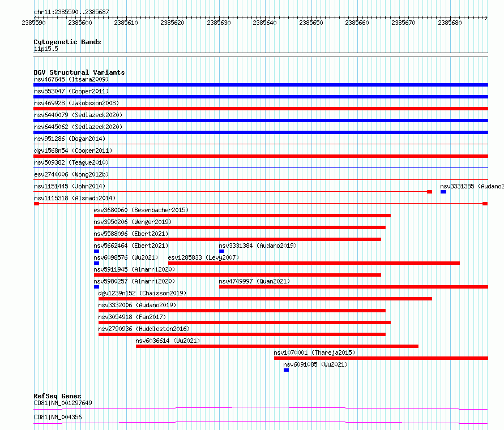504x430 pixels.
Task: Select nsv3331384 (Audano2019) label
Action: pyautogui.click(x=258, y=246)
